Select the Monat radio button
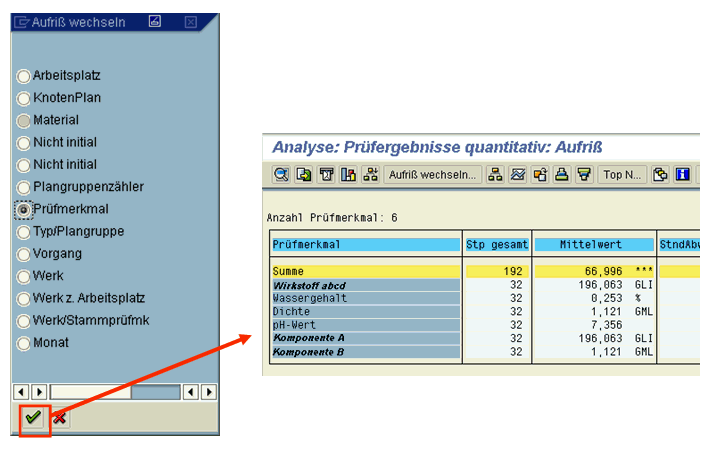The height and width of the screenshot is (454, 704). [23, 343]
